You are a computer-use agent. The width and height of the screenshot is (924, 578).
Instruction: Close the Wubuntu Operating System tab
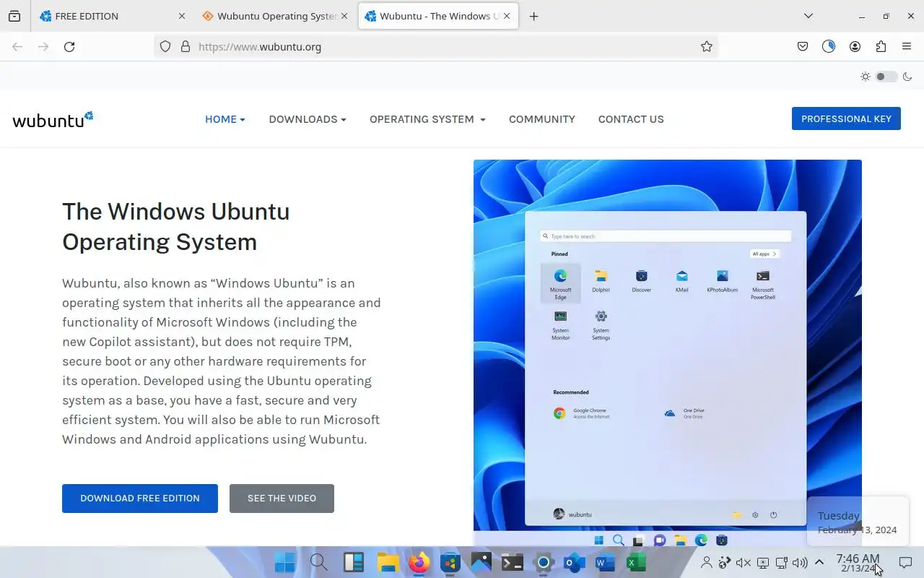344,16
